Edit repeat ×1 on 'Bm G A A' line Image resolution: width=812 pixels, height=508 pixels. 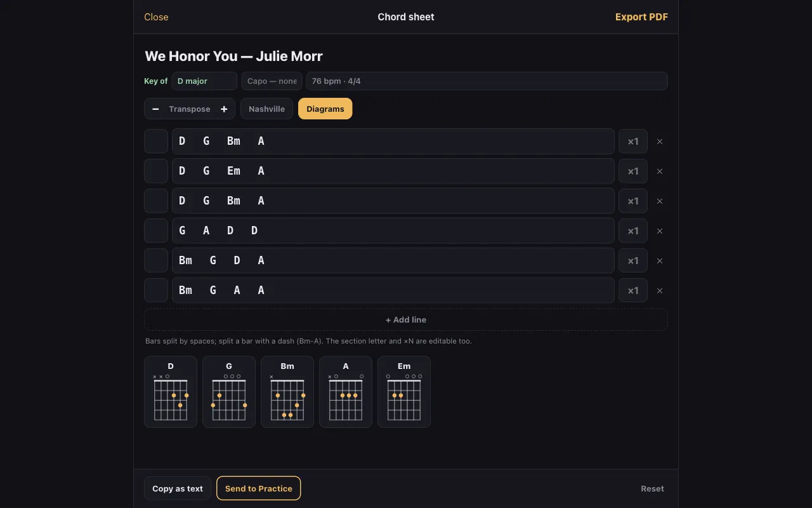633,291
